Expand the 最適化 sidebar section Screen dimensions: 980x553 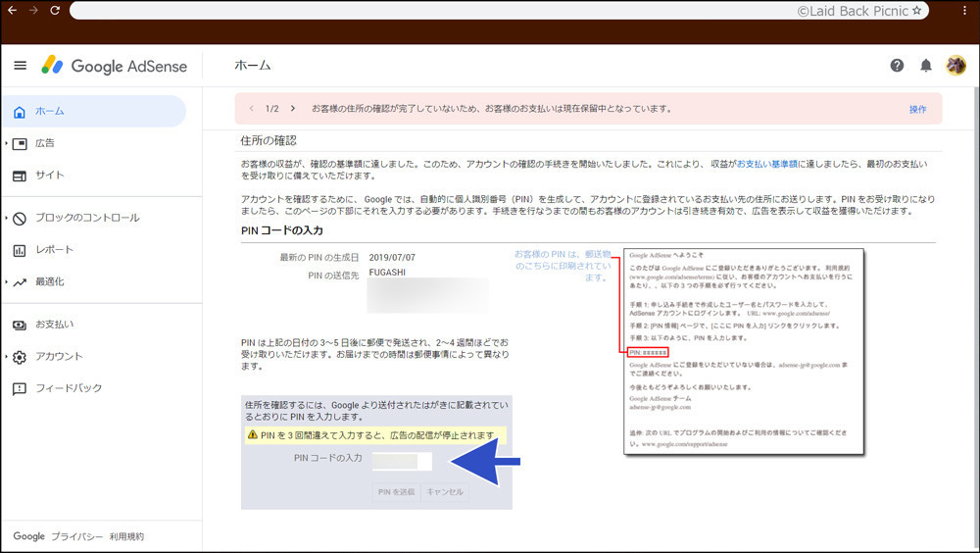click(x=6, y=281)
